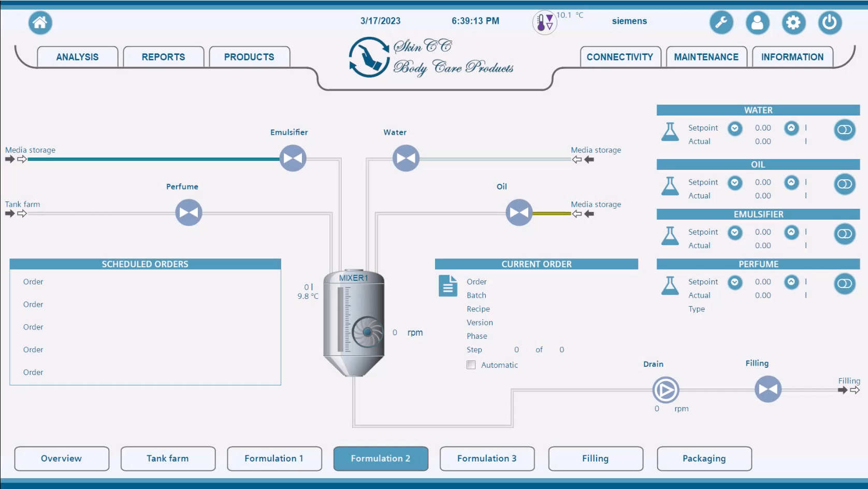
Task: Decrease the Perfume setpoint with down arrow
Action: (734, 282)
